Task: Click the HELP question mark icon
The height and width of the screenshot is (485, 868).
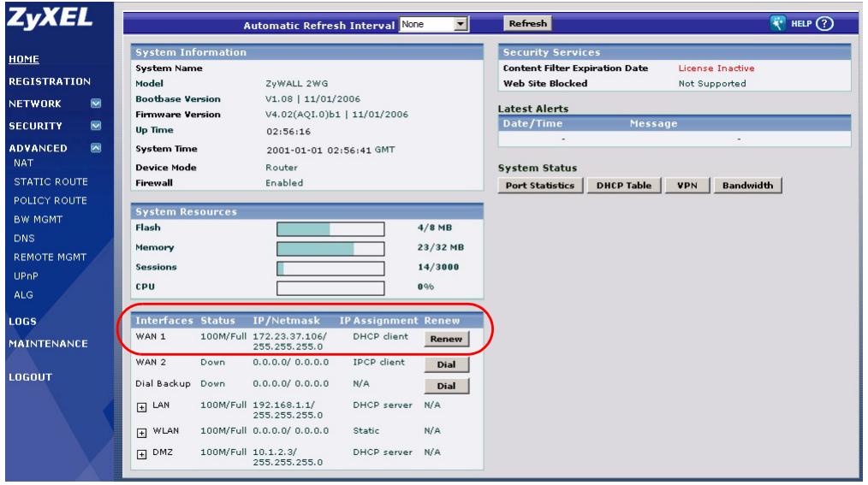Action: [x=824, y=24]
